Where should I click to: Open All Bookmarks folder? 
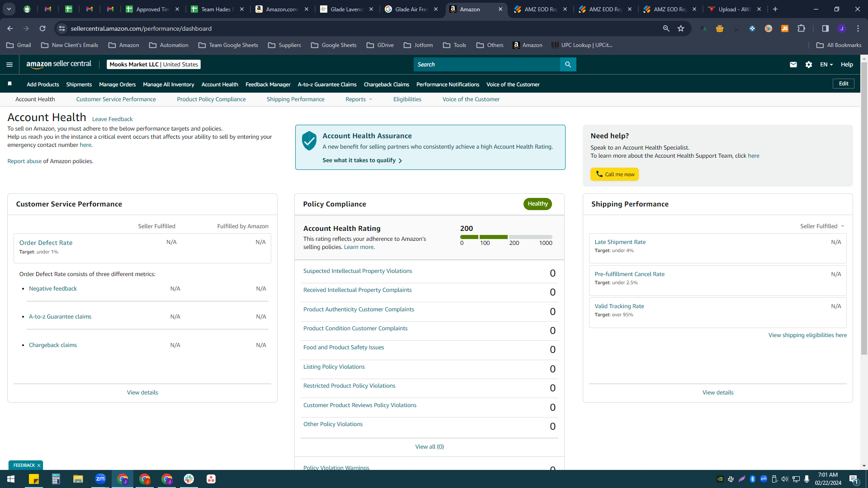tap(839, 45)
